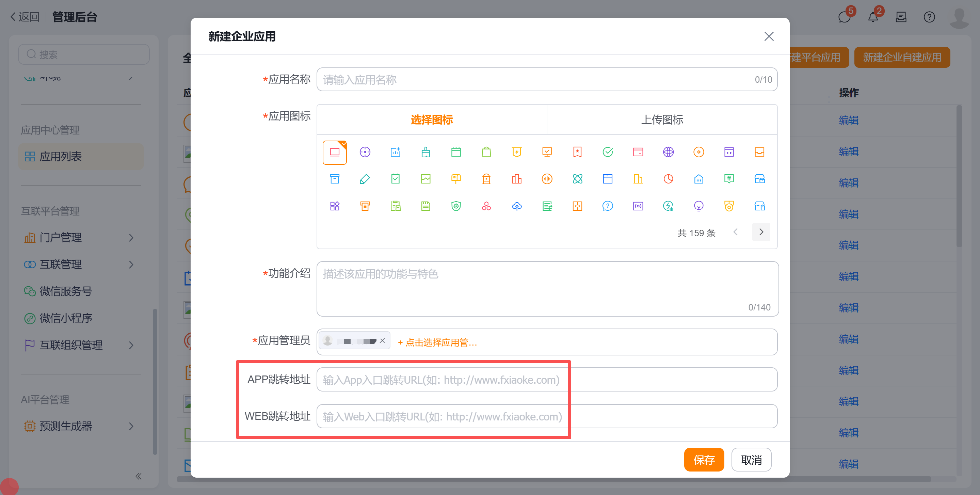Screen dimensions: 980x495
Task: Select the red pie chart app icon
Action: pos(668,179)
